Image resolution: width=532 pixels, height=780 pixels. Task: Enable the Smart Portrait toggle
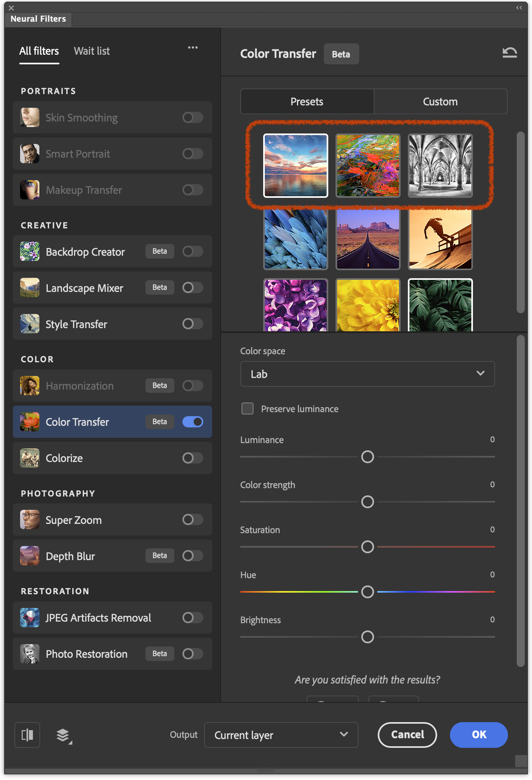193,154
